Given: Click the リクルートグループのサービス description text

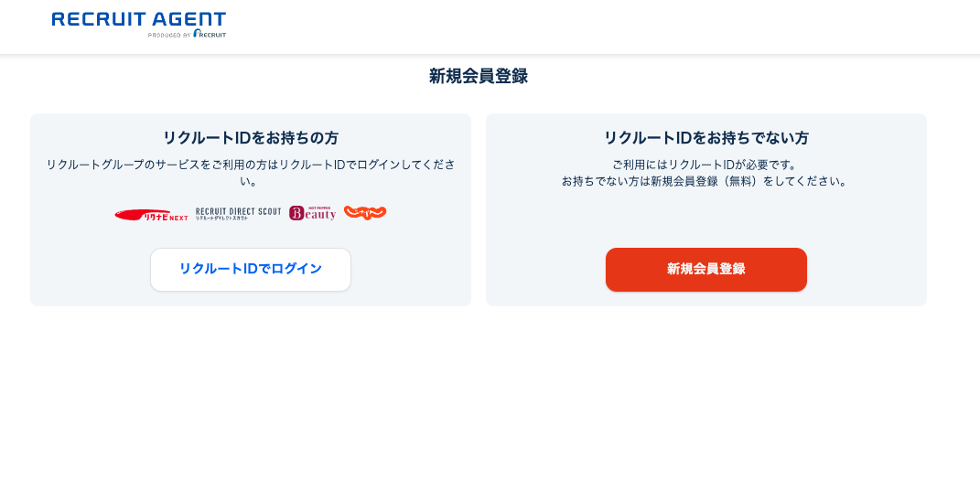Looking at the screenshot, I should pos(250,165).
